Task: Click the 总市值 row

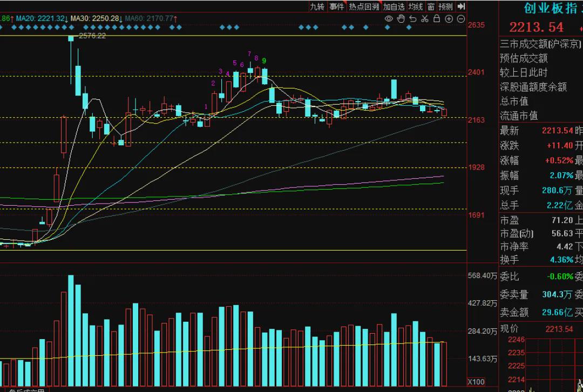Action: click(x=514, y=101)
